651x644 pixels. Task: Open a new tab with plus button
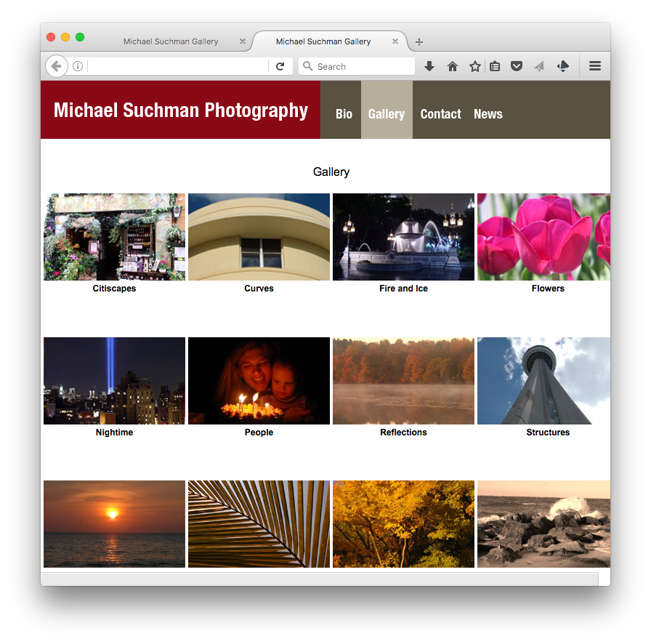[x=419, y=42]
